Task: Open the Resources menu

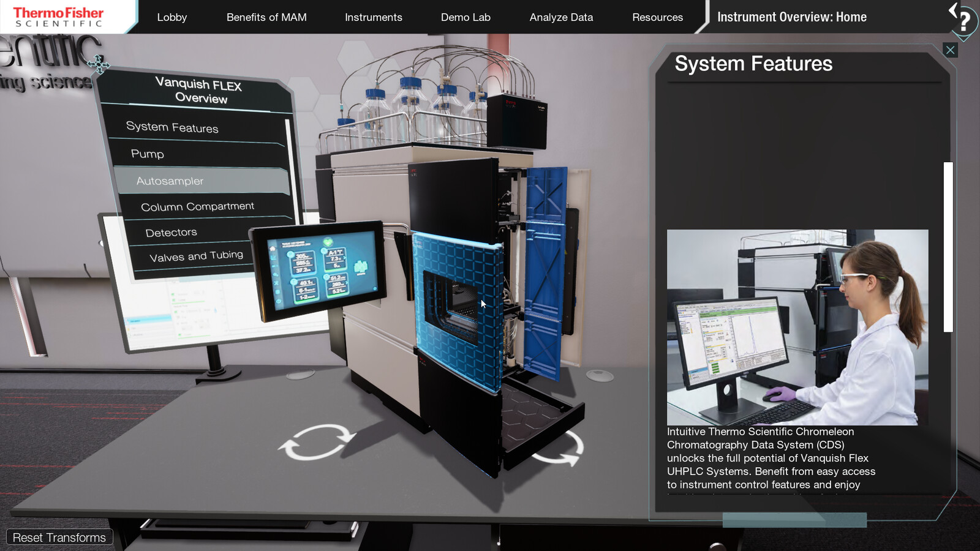Action: click(x=657, y=17)
